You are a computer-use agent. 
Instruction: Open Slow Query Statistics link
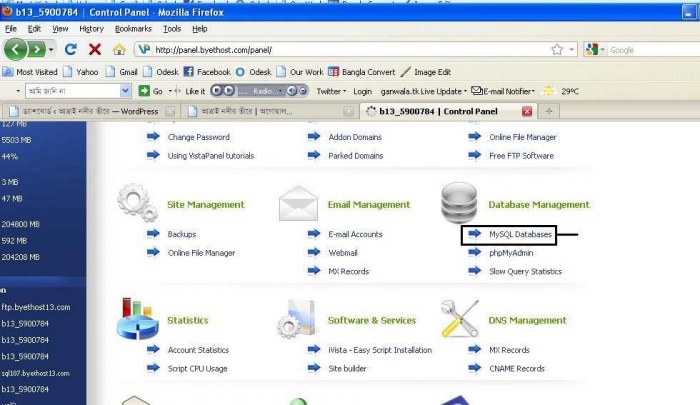(x=525, y=271)
